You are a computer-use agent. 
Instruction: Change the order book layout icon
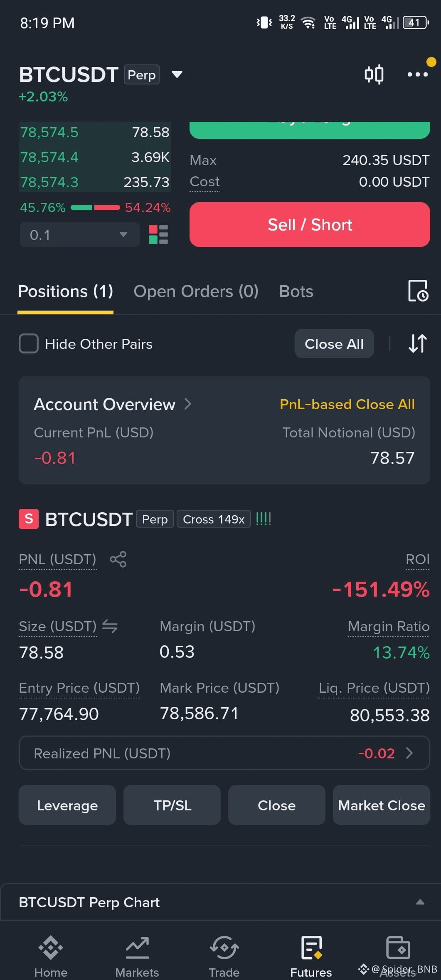(x=158, y=235)
